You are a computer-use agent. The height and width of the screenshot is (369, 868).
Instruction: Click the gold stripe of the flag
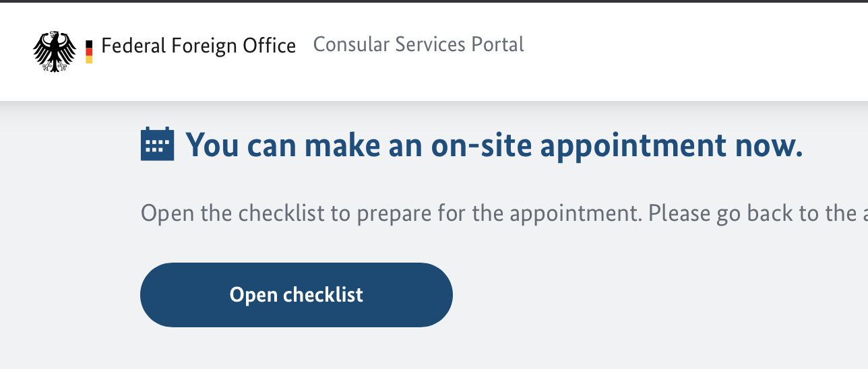pos(89,60)
